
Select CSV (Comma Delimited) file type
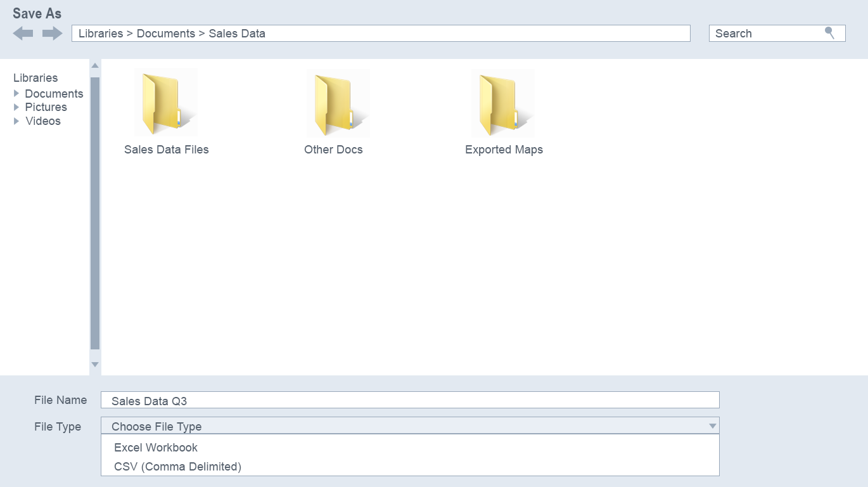click(x=410, y=467)
